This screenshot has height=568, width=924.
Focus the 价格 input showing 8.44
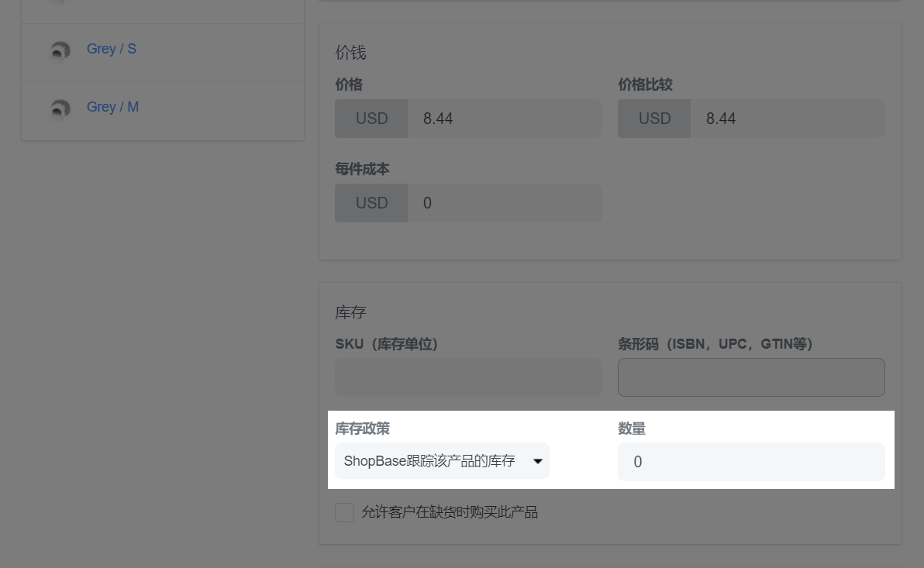coord(504,119)
